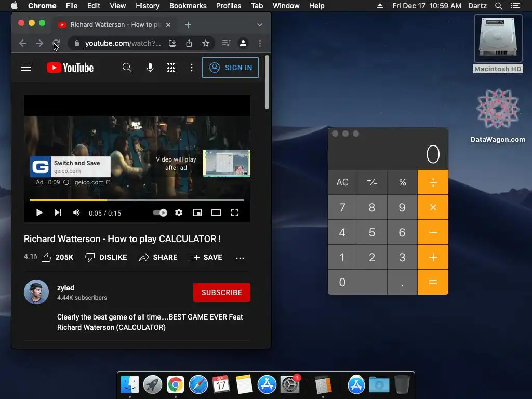Enter full screen video

tap(235, 212)
